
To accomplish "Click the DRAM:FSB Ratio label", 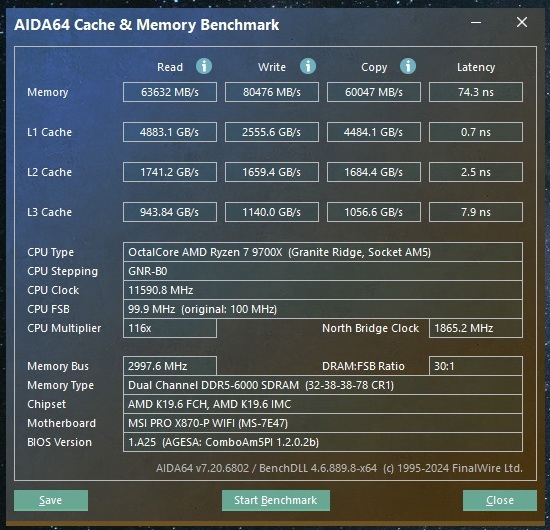I will (363, 366).
